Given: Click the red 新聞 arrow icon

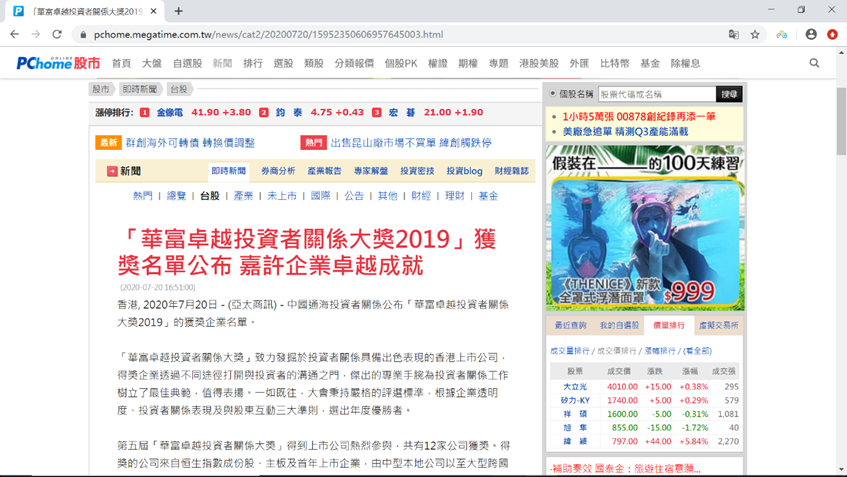Looking at the screenshot, I should 112,171.
